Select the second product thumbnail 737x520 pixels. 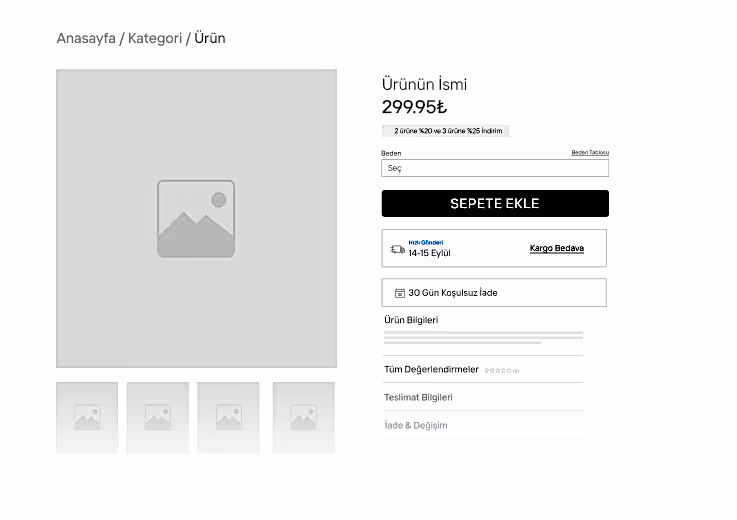pyautogui.click(x=158, y=416)
